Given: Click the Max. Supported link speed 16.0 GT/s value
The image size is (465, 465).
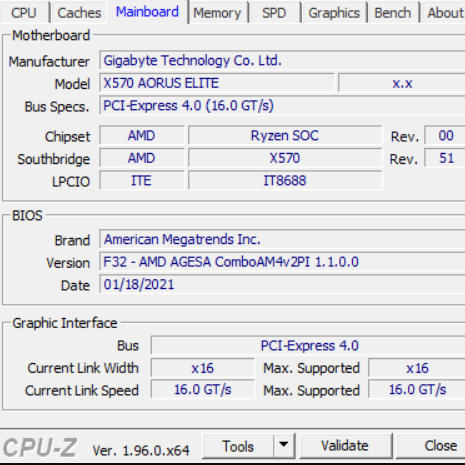Looking at the screenshot, I should pyautogui.click(x=417, y=389).
